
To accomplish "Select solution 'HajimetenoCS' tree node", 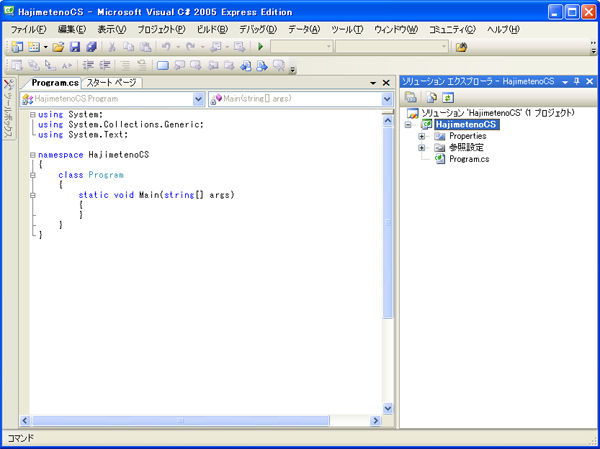I will click(x=491, y=113).
